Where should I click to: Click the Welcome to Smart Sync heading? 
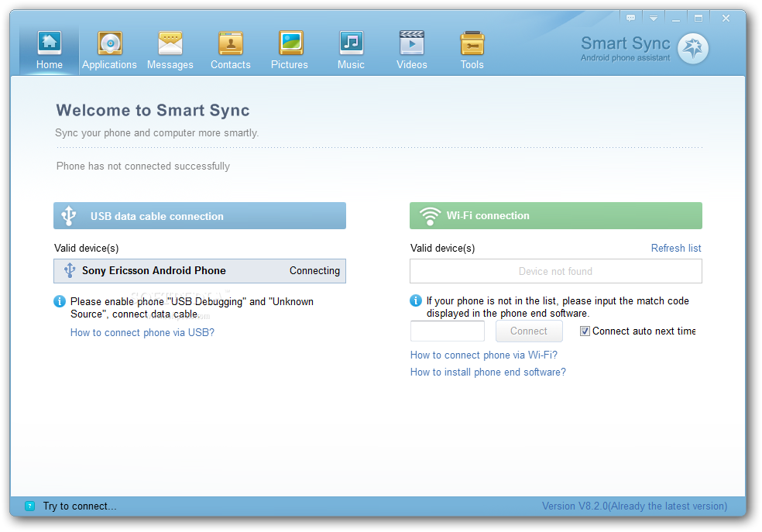[x=153, y=110]
